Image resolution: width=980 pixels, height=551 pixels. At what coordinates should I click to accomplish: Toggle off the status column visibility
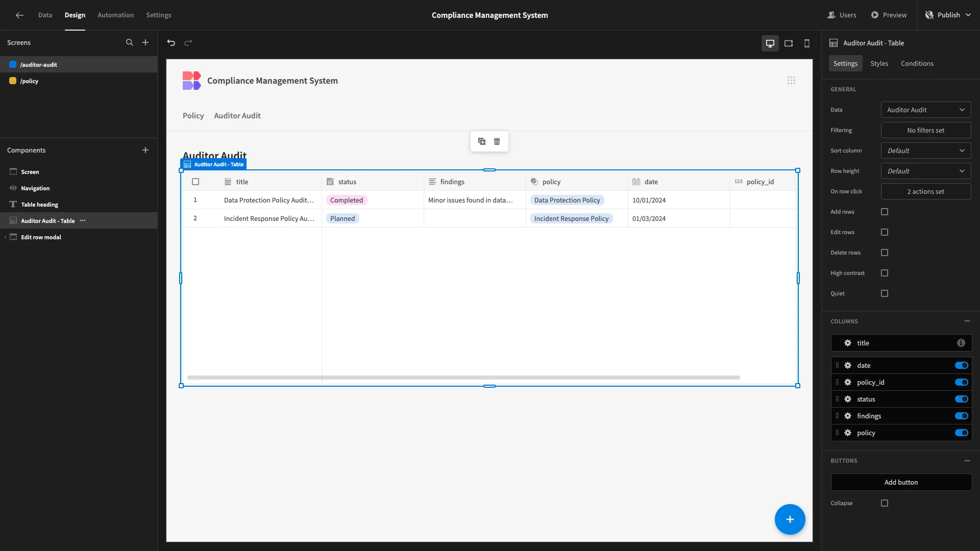(x=962, y=399)
